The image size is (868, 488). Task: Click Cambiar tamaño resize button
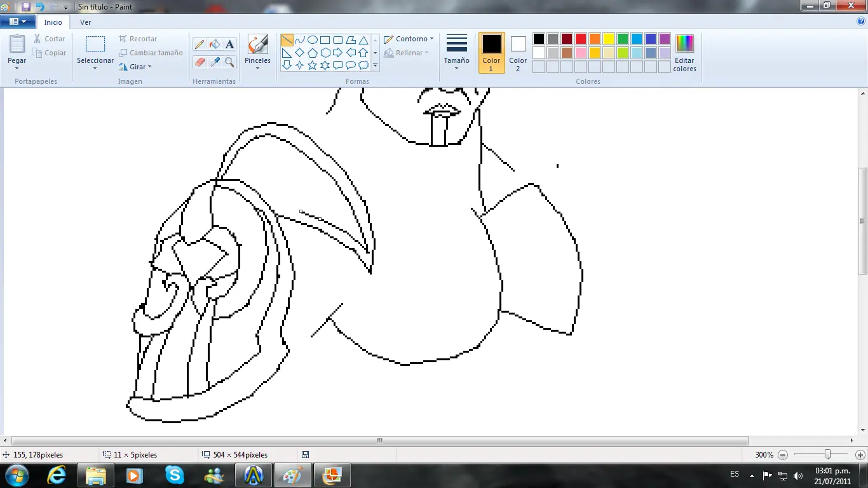[x=151, y=53]
